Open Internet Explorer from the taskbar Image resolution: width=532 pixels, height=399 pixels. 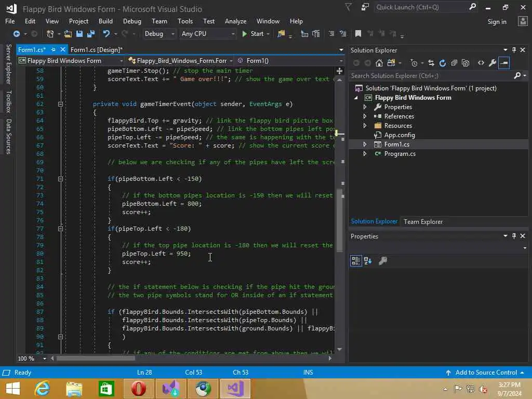pos(43,389)
